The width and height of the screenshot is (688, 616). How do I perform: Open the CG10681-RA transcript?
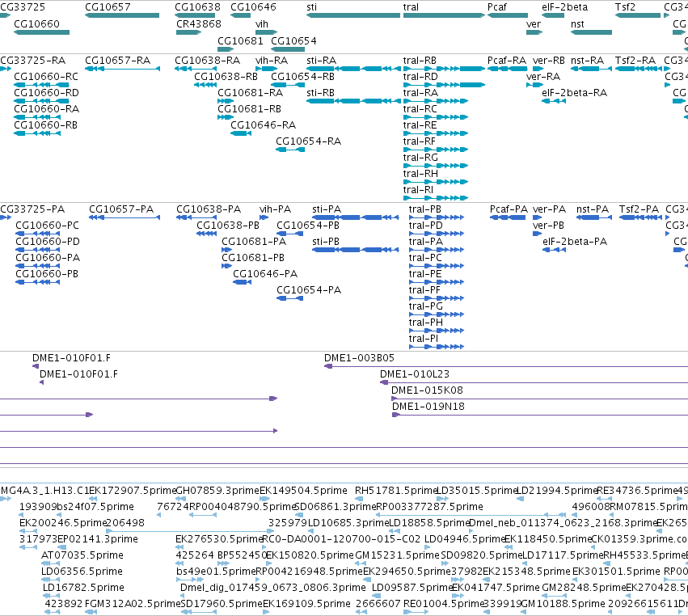pos(226,101)
